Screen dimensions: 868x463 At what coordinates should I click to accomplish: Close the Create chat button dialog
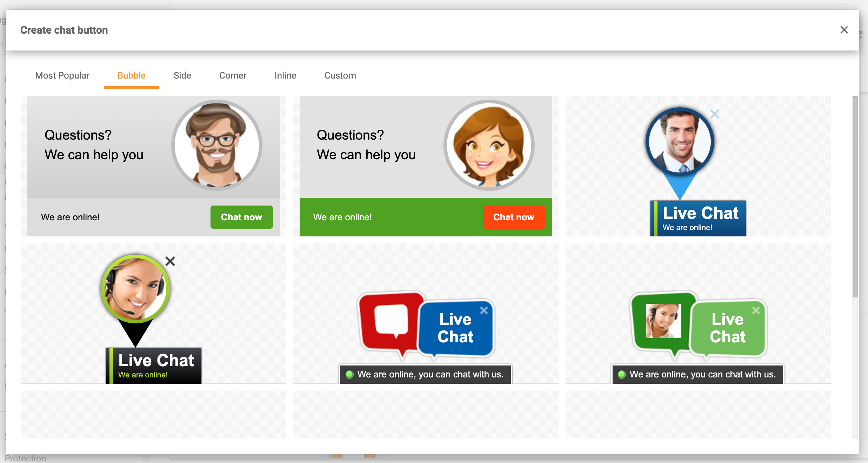(x=843, y=30)
